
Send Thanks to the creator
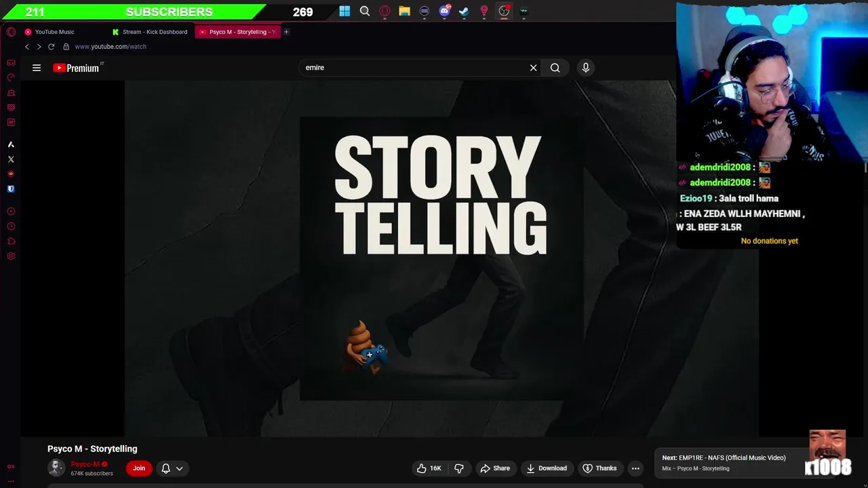[x=600, y=468]
